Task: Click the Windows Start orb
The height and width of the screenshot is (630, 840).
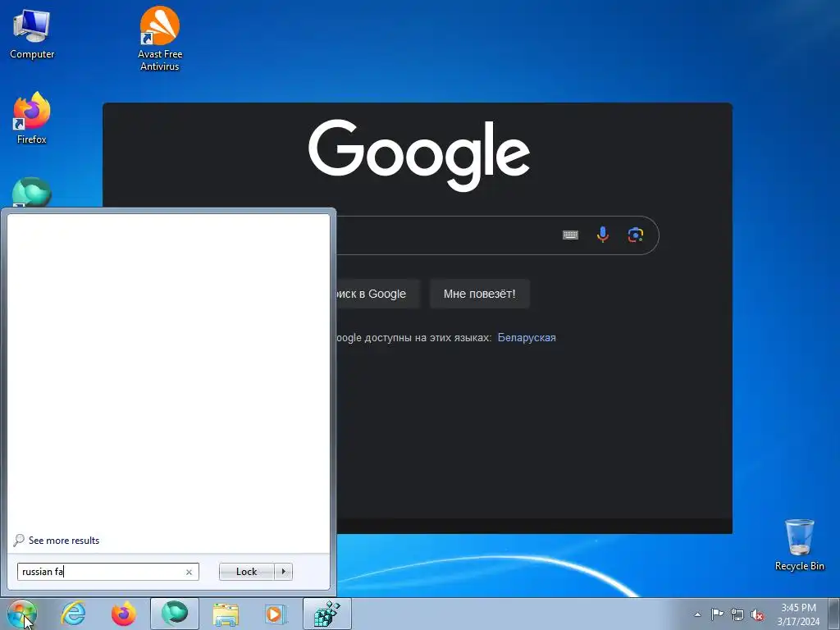Action: (21, 614)
